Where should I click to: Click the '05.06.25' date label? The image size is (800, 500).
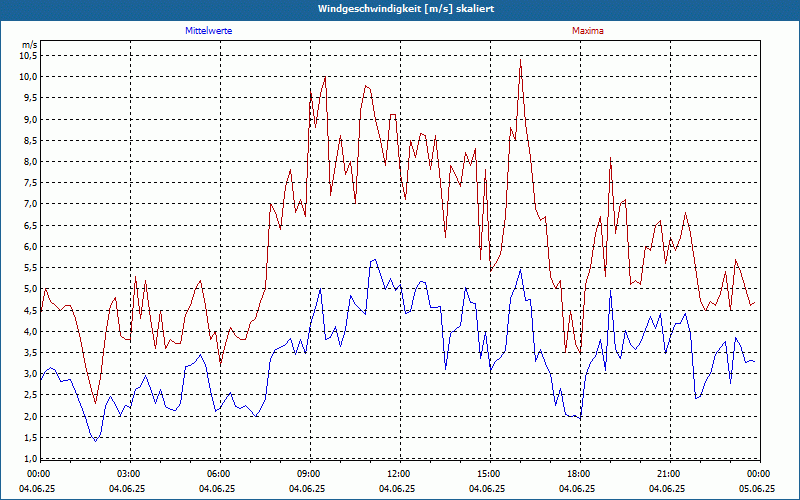[x=757, y=488]
